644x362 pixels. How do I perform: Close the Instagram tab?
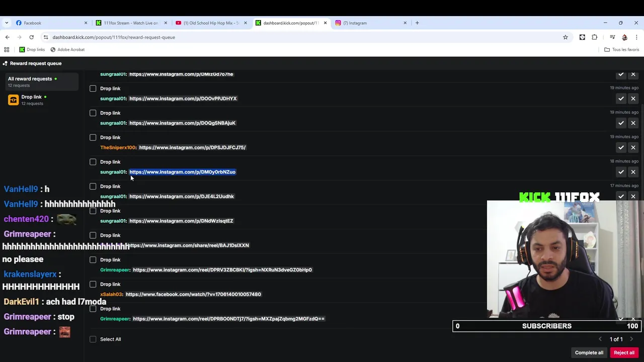point(405,23)
